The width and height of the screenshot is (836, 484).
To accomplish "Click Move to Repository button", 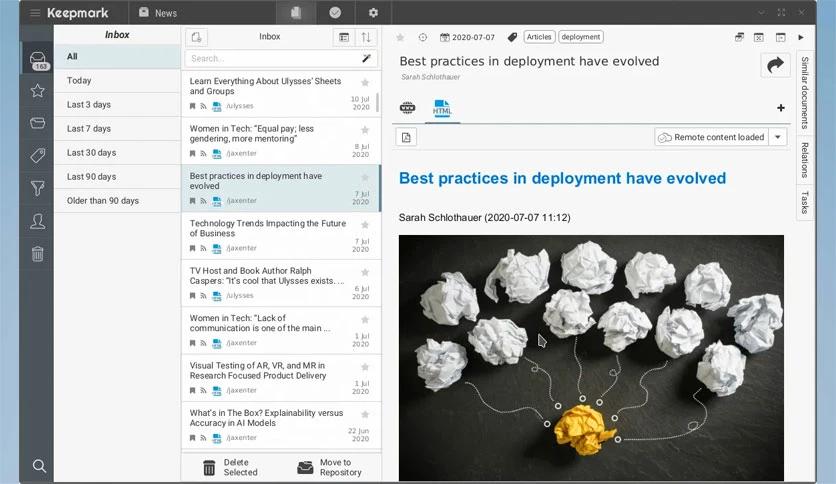I will 330,467.
